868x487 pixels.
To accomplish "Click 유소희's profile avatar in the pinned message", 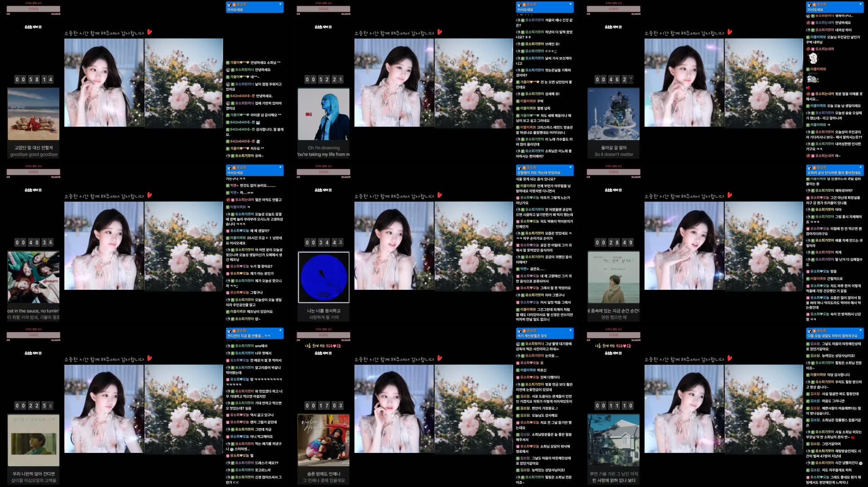I will coord(229,5).
